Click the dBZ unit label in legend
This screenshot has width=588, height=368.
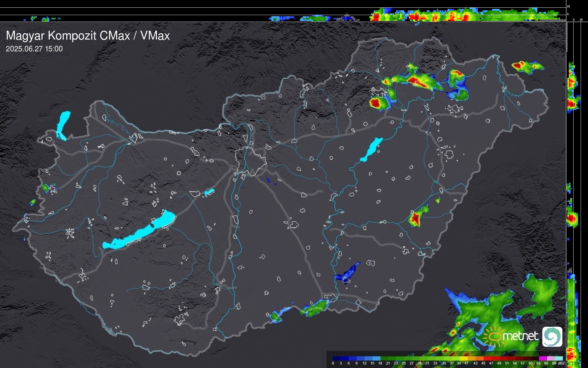point(561,363)
